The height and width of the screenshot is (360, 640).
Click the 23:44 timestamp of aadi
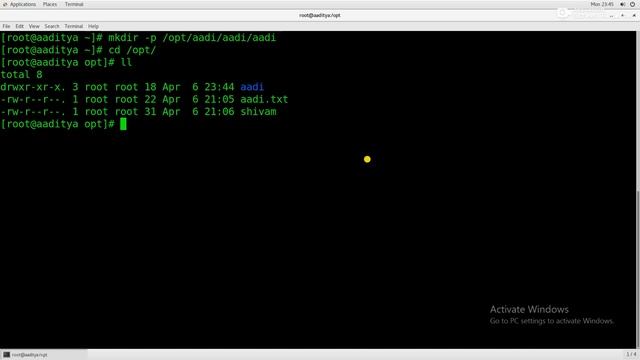pos(219,87)
